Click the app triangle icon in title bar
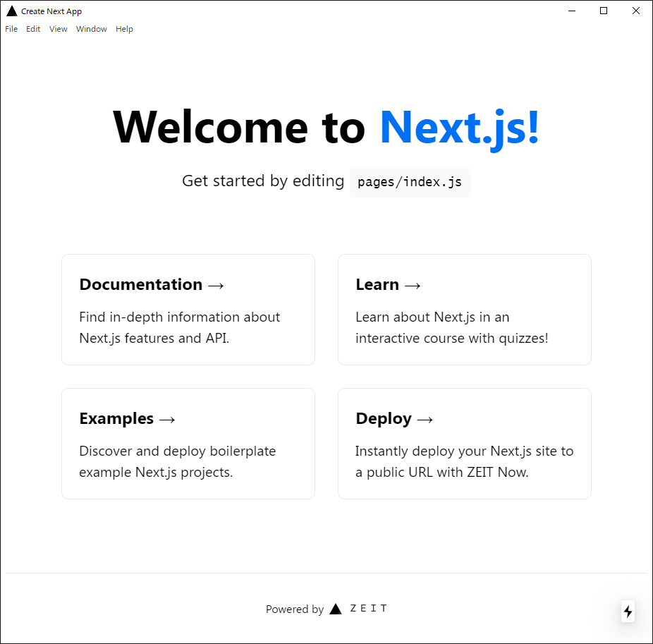The image size is (653, 644). pyautogui.click(x=12, y=11)
